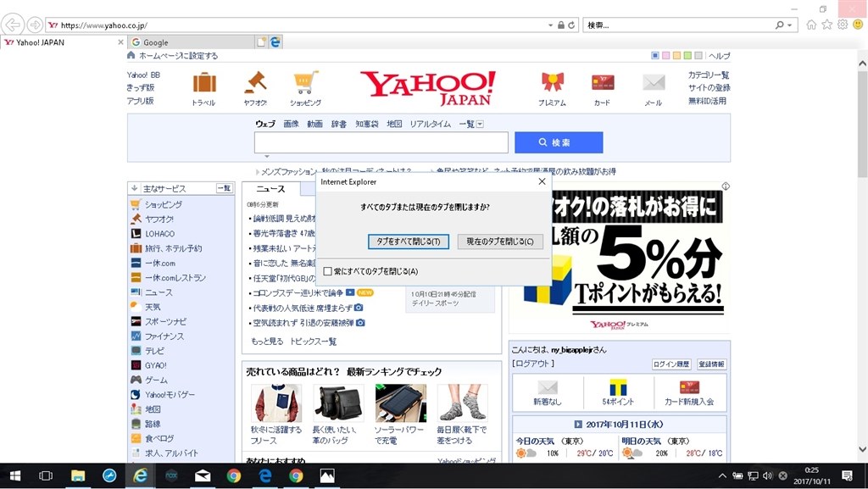Screen dimensions: 868x489
Task: Open the Action Center notification icon
Action: pos(847,475)
